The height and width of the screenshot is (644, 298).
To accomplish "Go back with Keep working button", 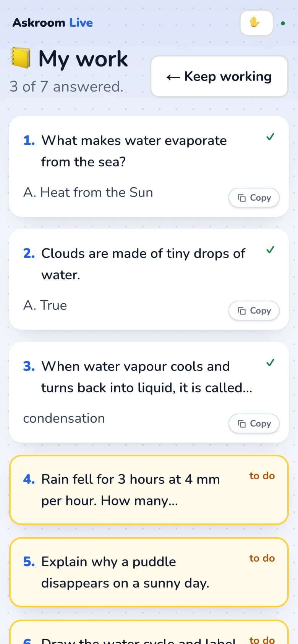I will 219,76.
